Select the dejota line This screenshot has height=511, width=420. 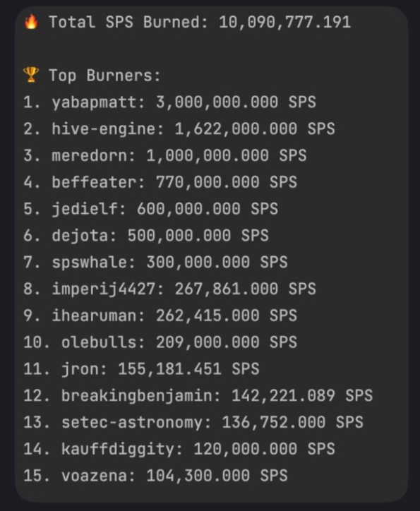146,236
